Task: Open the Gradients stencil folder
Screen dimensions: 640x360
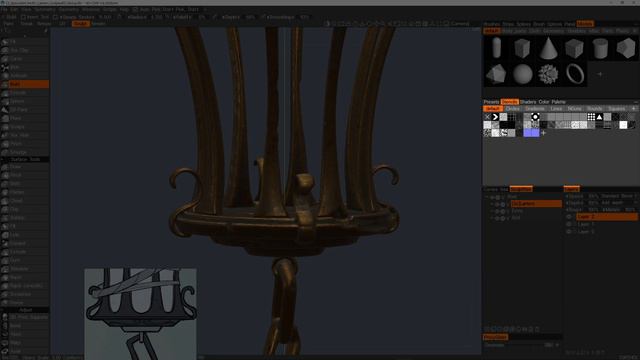Action: click(535, 109)
